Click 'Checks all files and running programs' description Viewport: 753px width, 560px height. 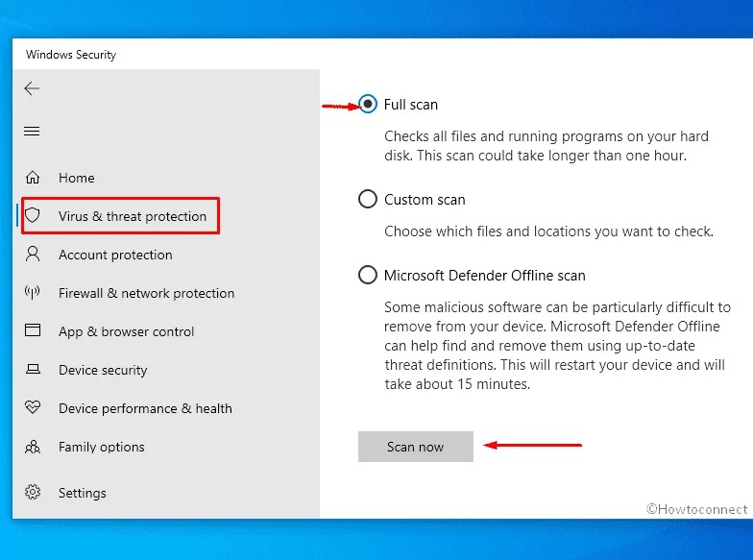(x=547, y=146)
